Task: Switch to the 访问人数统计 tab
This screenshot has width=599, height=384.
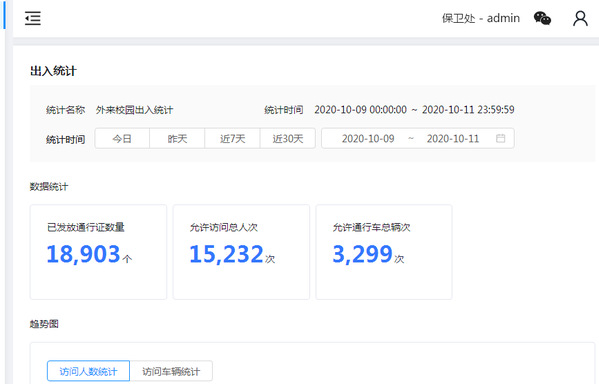Action: (x=88, y=371)
